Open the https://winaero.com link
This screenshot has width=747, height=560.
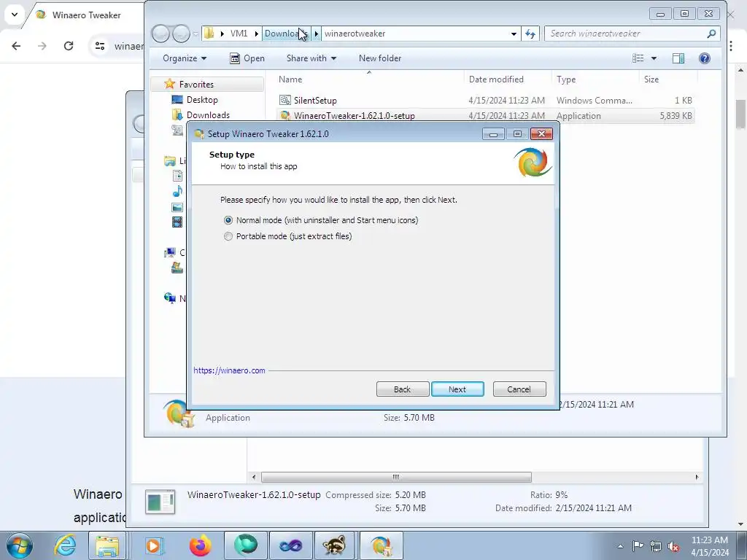[x=229, y=370]
